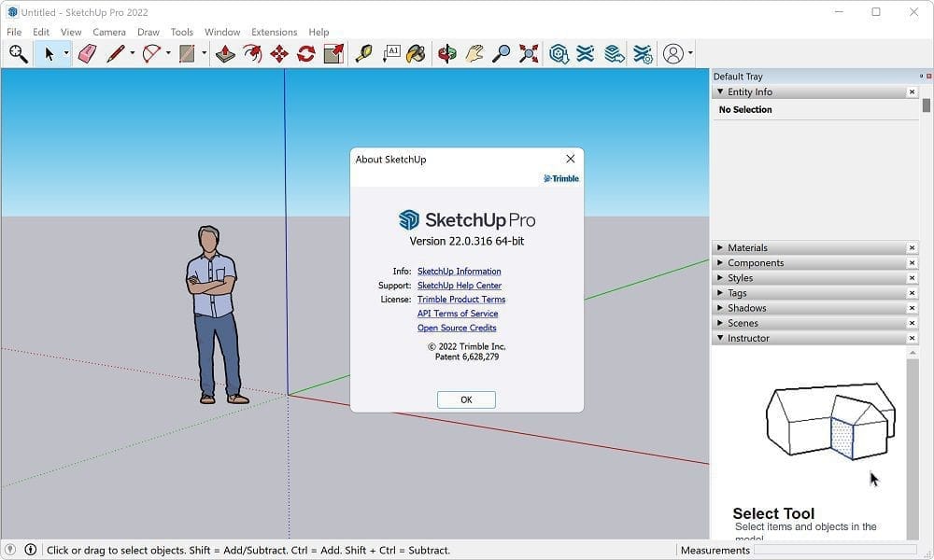Viewport: 934px width, 560px height.
Task: Open the Tools menu
Action: (x=182, y=32)
